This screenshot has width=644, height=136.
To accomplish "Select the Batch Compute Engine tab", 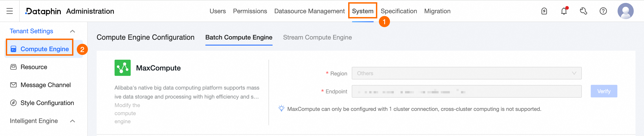I will click(239, 37).
